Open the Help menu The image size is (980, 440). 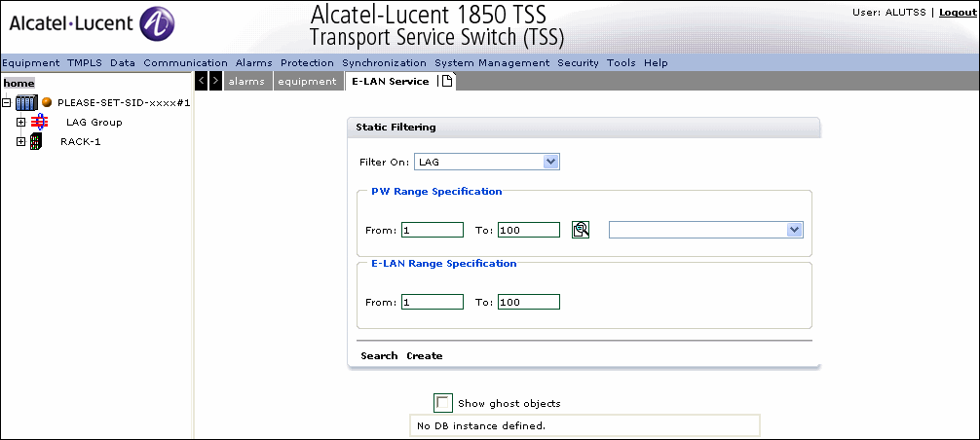coord(656,63)
